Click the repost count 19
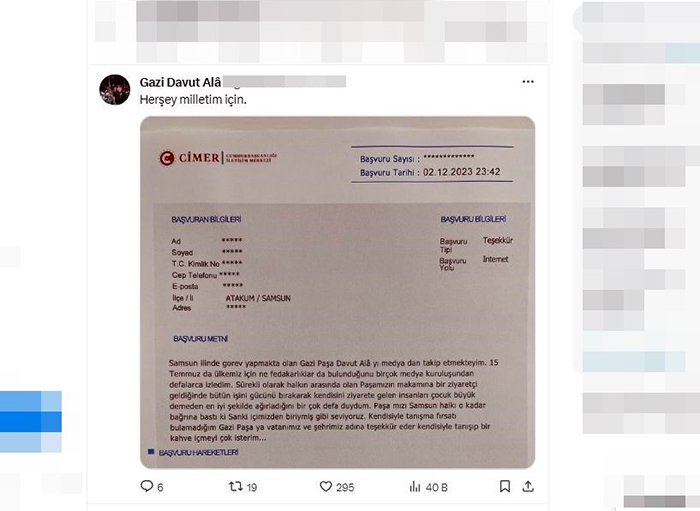The width and height of the screenshot is (700, 511). (252, 487)
